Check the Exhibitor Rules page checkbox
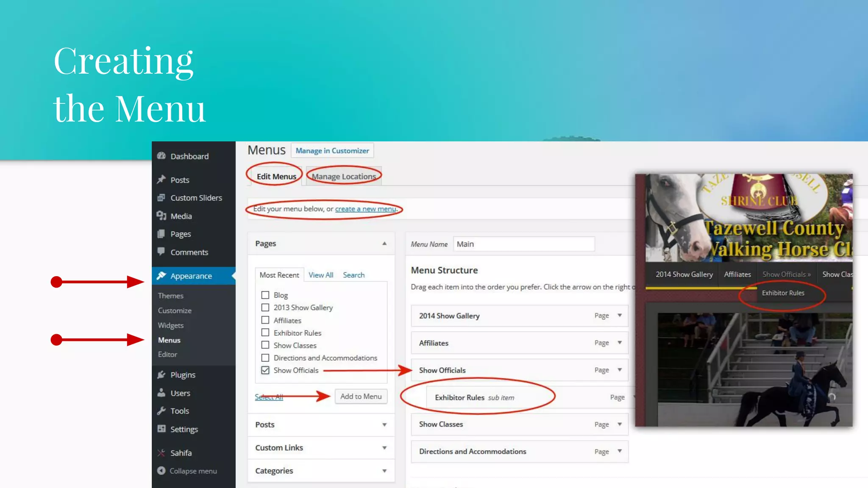868x488 pixels. click(265, 333)
